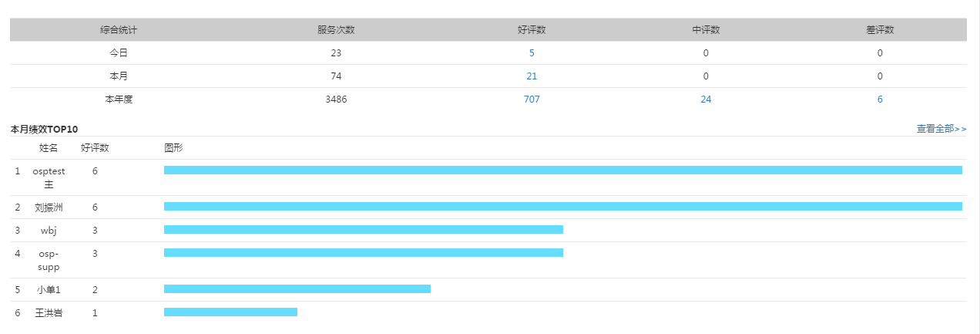Select the osptest主 row name

(x=49, y=177)
